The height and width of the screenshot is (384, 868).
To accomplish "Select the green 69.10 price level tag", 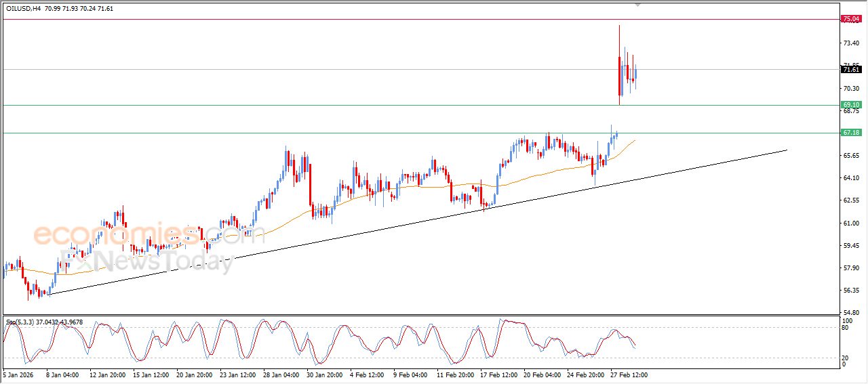I will (850, 105).
